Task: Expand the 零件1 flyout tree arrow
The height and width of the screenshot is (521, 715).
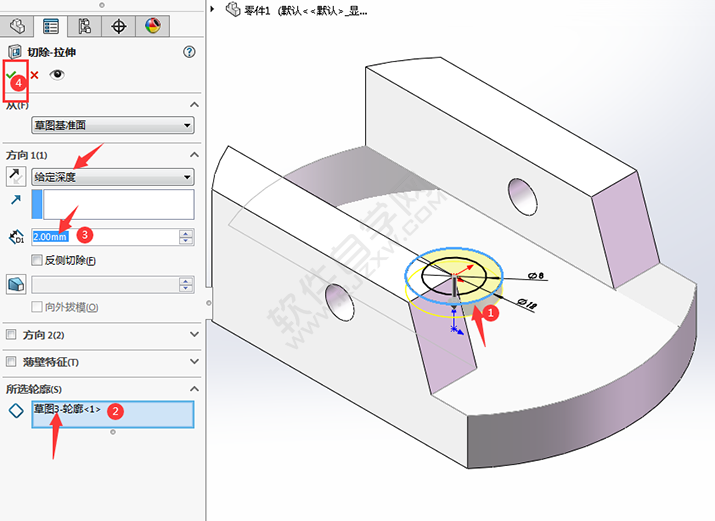Action: pos(212,9)
